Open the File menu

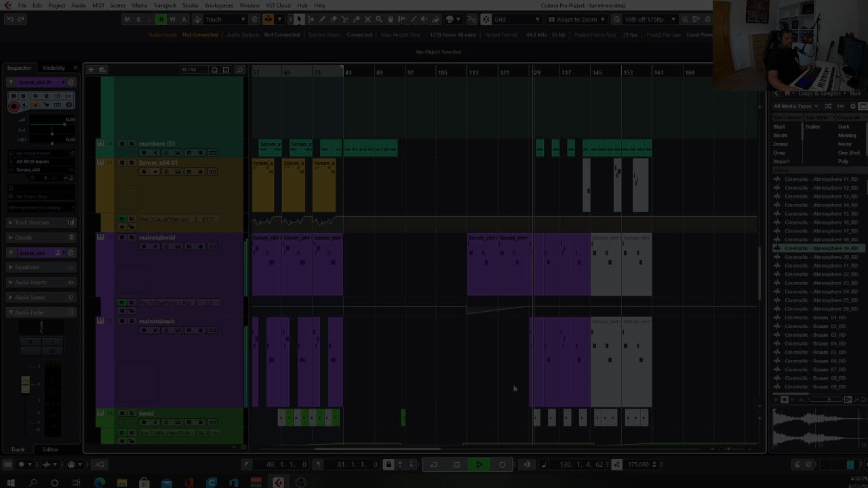click(x=22, y=5)
